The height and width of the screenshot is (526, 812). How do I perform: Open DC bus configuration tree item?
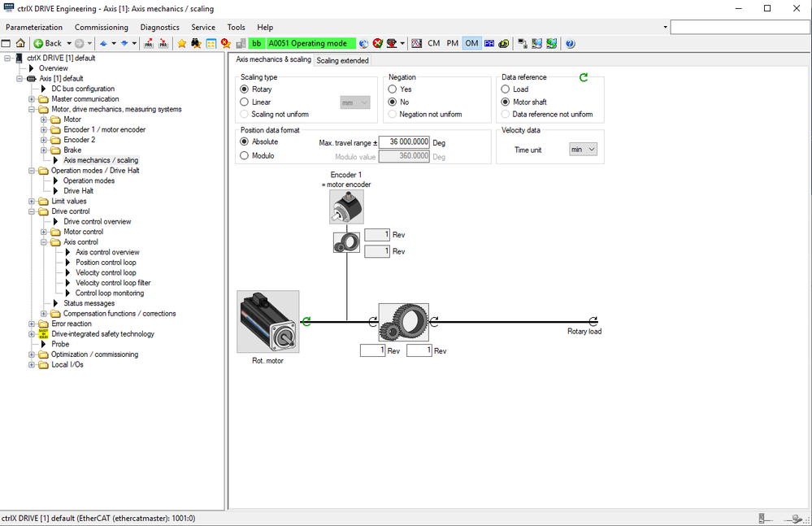click(83, 89)
